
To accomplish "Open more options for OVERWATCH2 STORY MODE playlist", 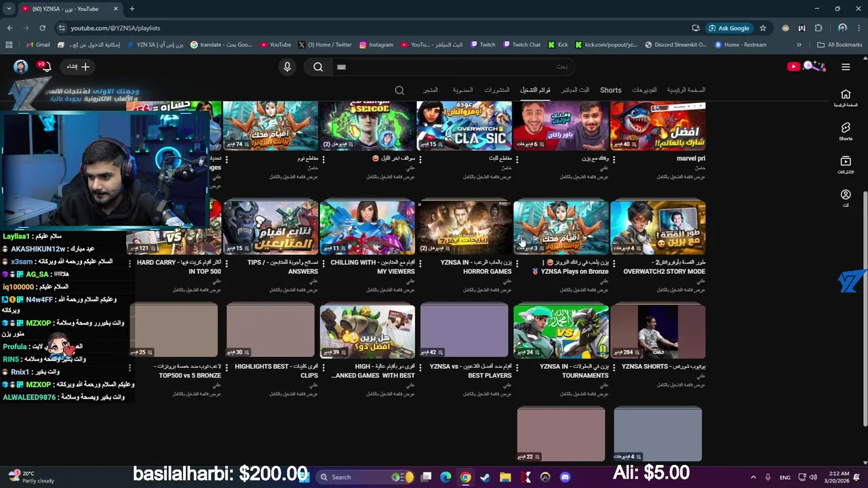I will (614, 262).
